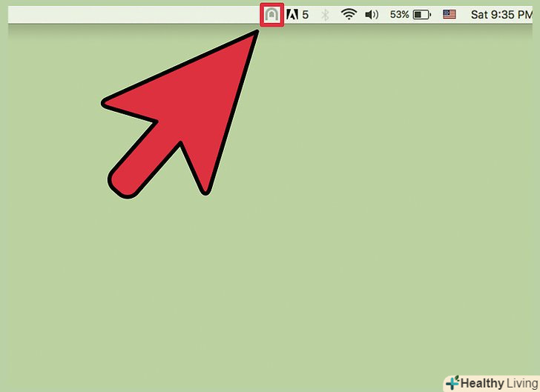Screen dimensions: 540x392
Task: Open the volume speaker menu
Action: click(x=372, y=15)
